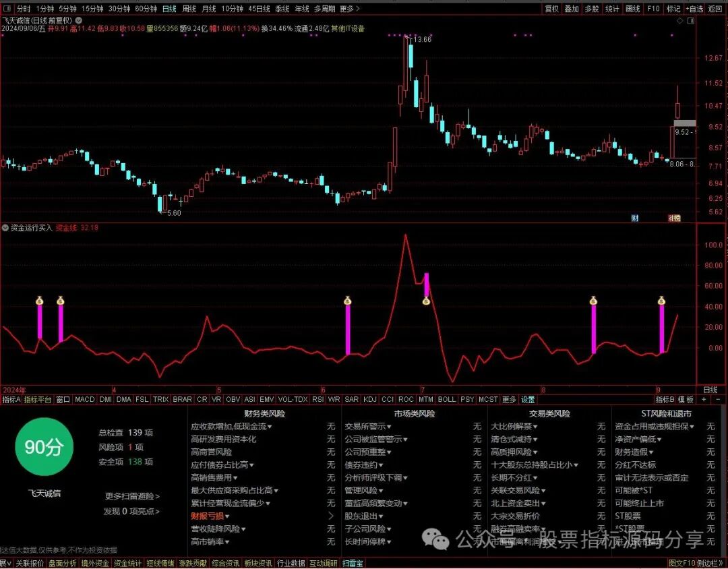
Task: Expand 大比例解禁 risk item
Action: tap(514, 426)
